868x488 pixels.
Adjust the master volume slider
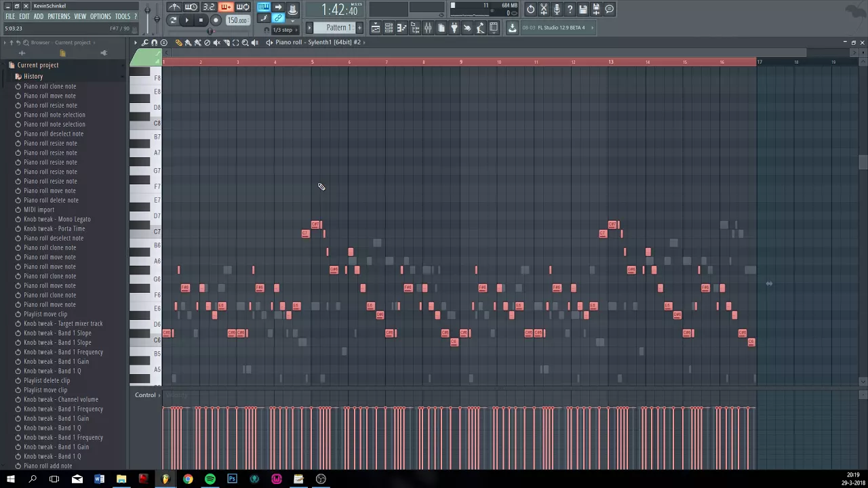pyautogui.click(x=147, y=17)
